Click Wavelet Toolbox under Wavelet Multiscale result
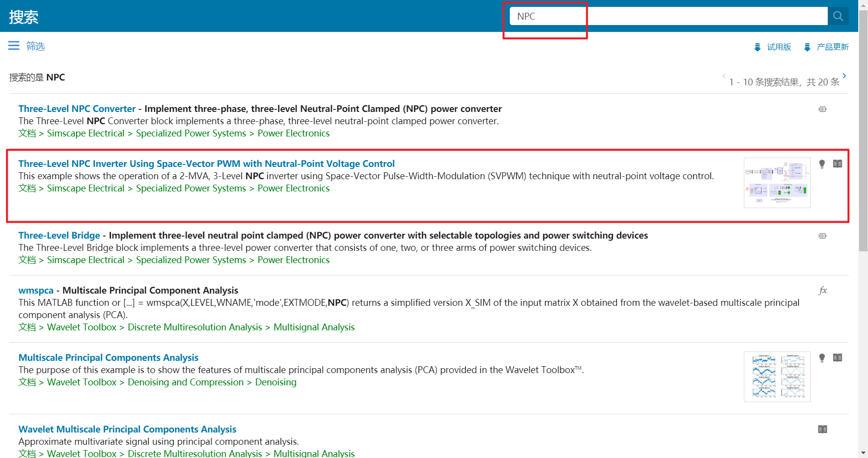Viewport: 868px width, 458px height. pyautogui.click(x=82, y=454)
